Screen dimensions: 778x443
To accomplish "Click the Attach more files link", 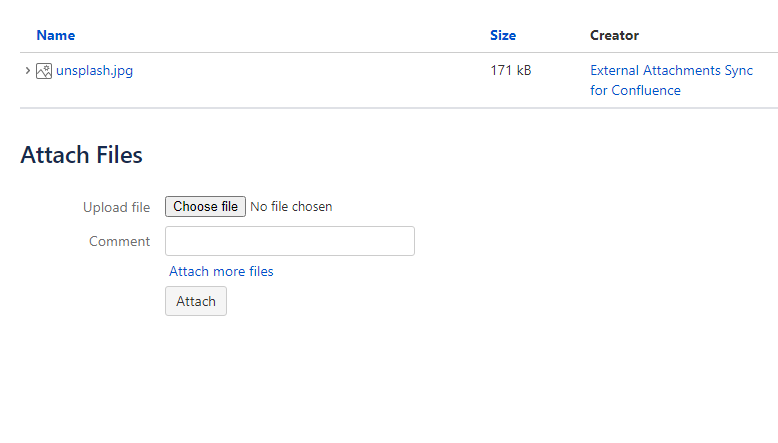I will (x=221, y=271).
